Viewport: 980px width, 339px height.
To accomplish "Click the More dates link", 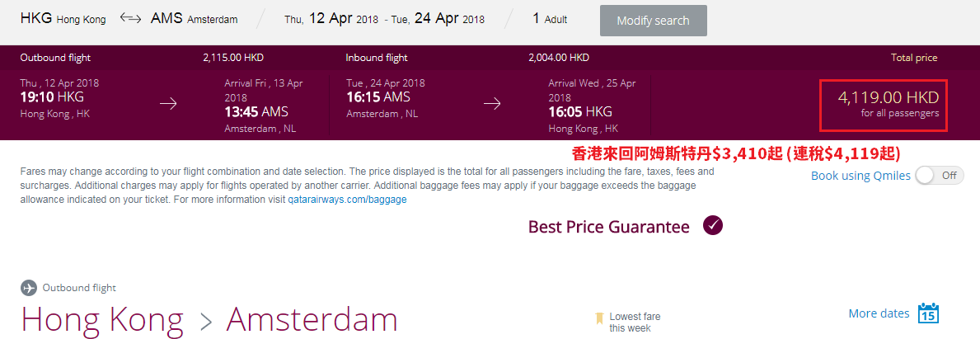I will pyautogui.click(x=878, y=313).
